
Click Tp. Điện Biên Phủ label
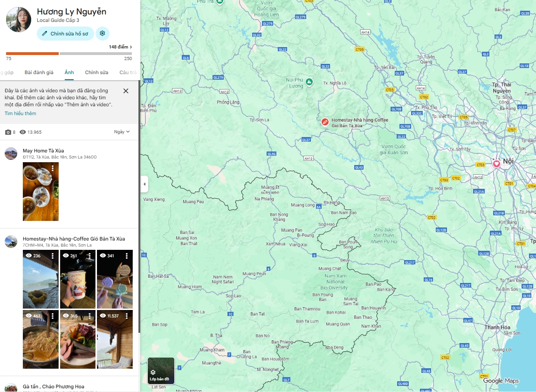tap(148, 108)
